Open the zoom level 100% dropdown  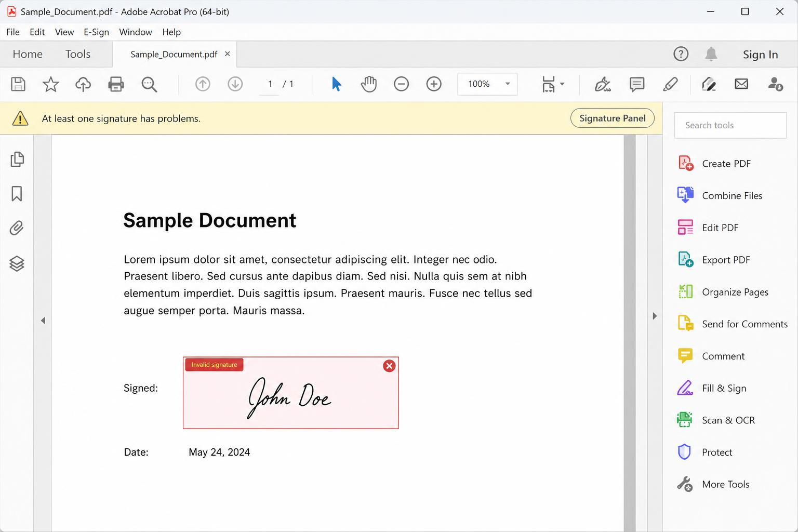(x=487, y=84)
